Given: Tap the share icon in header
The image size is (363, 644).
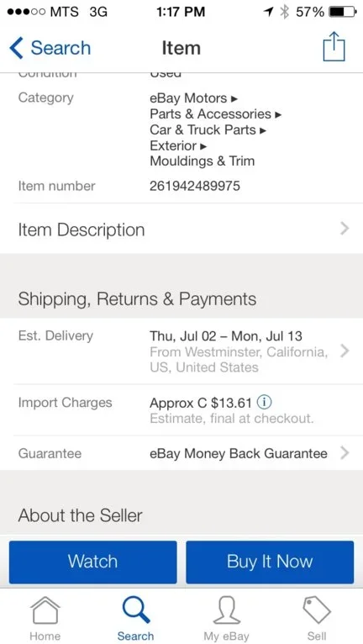Looking at the screenshot, I should point(334,46).
